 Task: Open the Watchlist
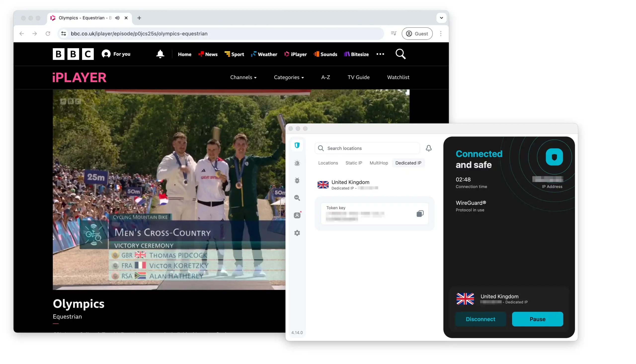pyautogui.click(x=398, y=77)
